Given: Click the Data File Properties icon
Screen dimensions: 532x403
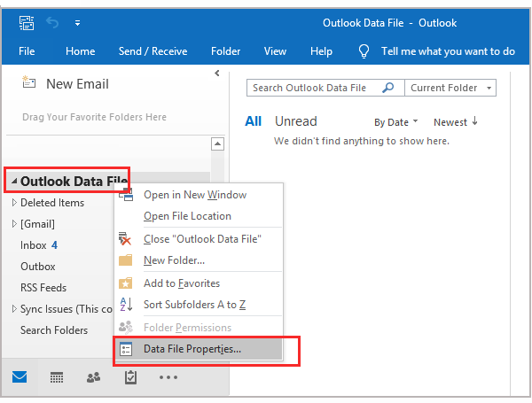Looking at the screenshot, I should 126,349.
